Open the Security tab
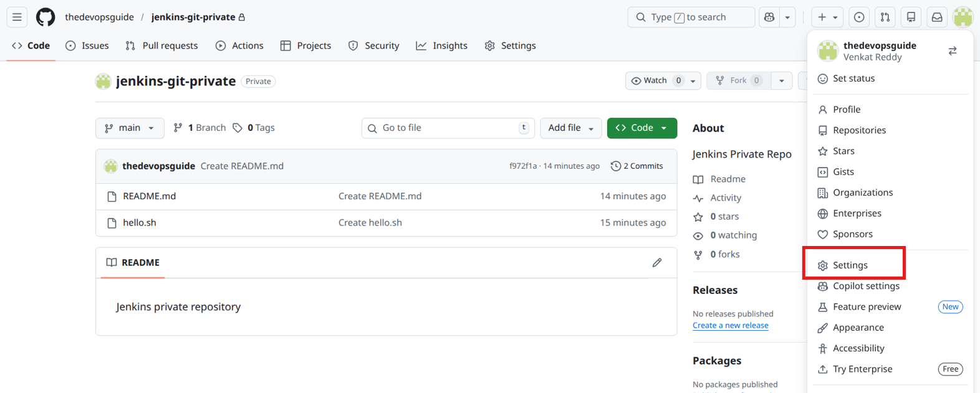980x393 pixels. pyautogui.click(x=374, y=45)
